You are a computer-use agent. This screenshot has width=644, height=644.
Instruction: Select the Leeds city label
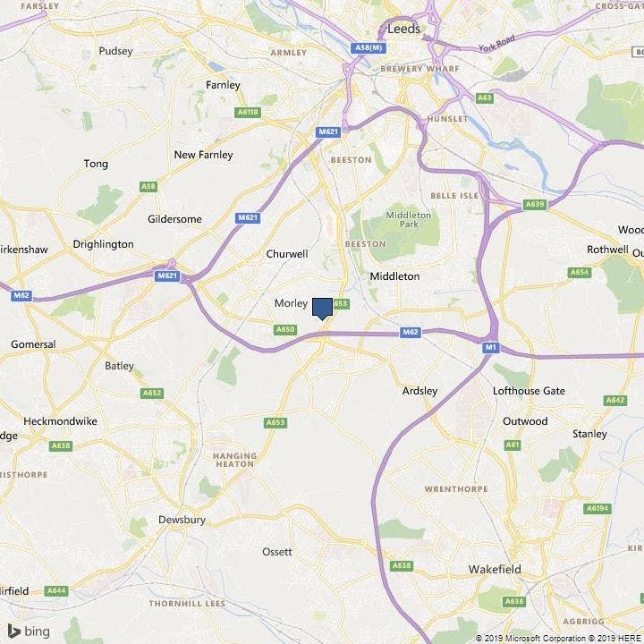click(x=404, y=29)
